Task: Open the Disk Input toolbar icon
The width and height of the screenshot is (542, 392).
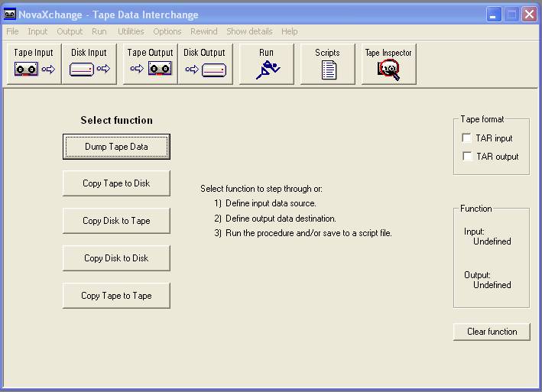Action: (x=89, y=63)
